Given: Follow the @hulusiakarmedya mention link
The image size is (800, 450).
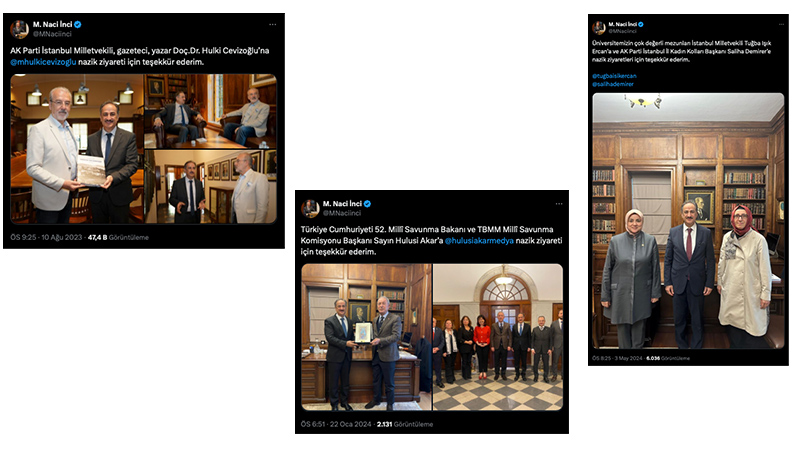Looking at the screenshot, I should coord(479,240).
